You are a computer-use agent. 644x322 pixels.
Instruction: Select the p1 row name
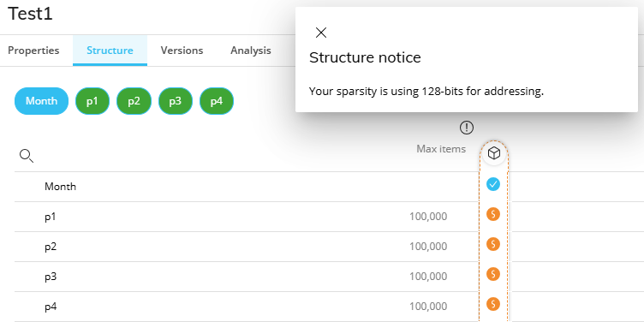pyautogui.click(x=51, y=217)
